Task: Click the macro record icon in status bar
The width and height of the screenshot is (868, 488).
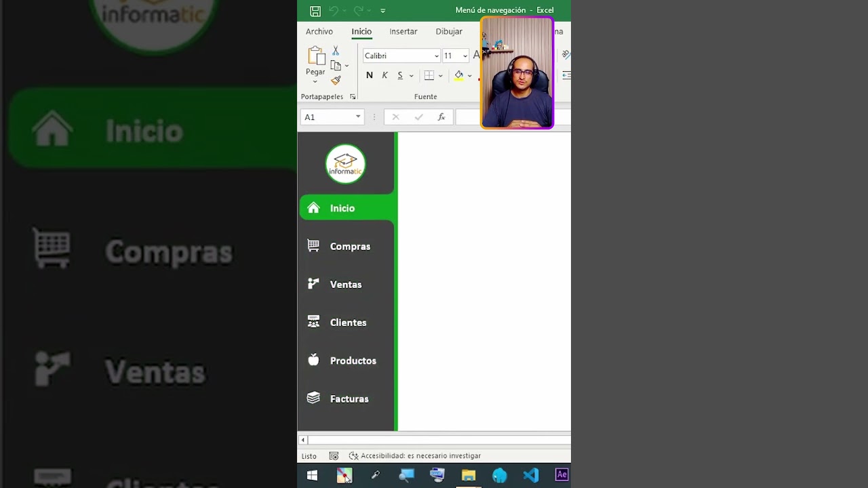Action: tap(334, 456)
